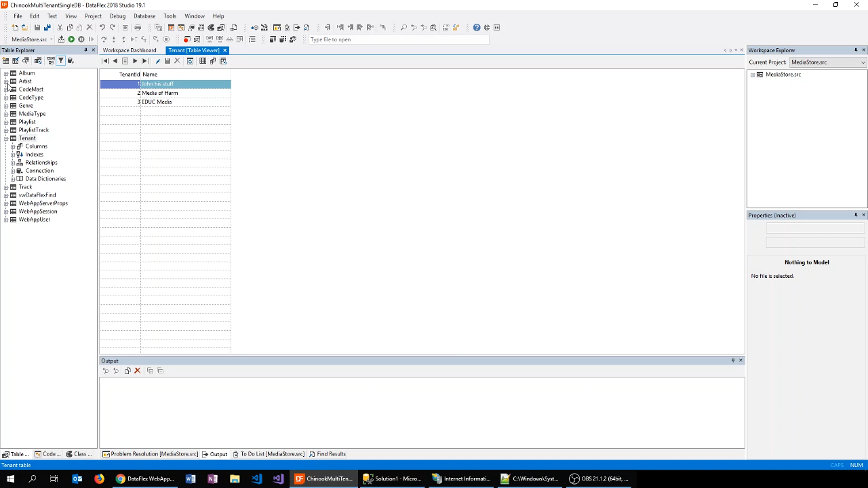Go to first record in Table Viewer
Image resolution: width=868 pixels, height=488 pixels.
[105, 61]
